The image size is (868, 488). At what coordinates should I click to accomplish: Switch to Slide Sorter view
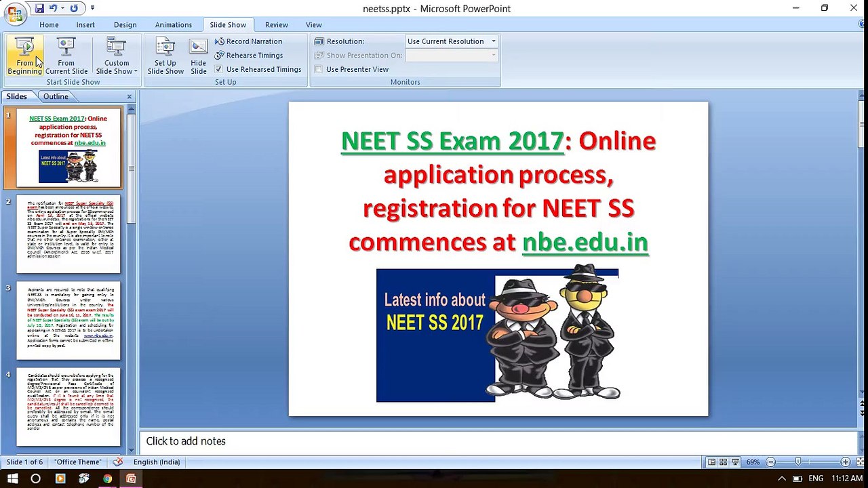click(x=724, y=462)
